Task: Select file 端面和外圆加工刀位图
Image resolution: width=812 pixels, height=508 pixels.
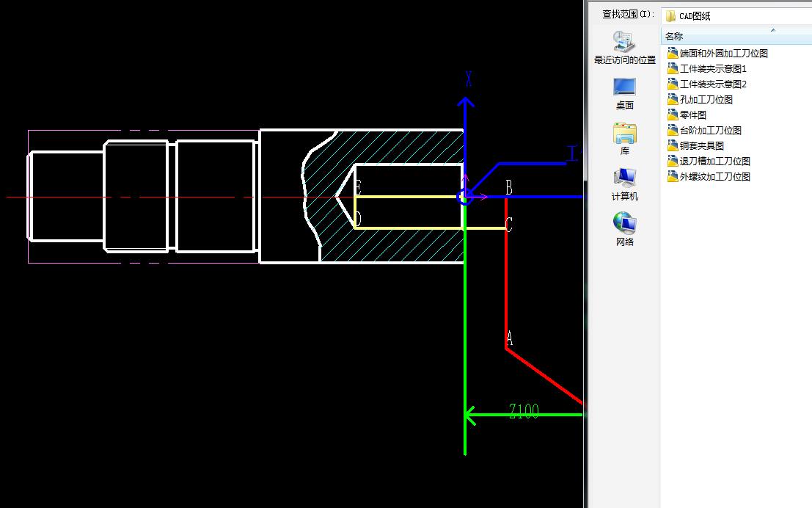Action: [x=717, y=53]
